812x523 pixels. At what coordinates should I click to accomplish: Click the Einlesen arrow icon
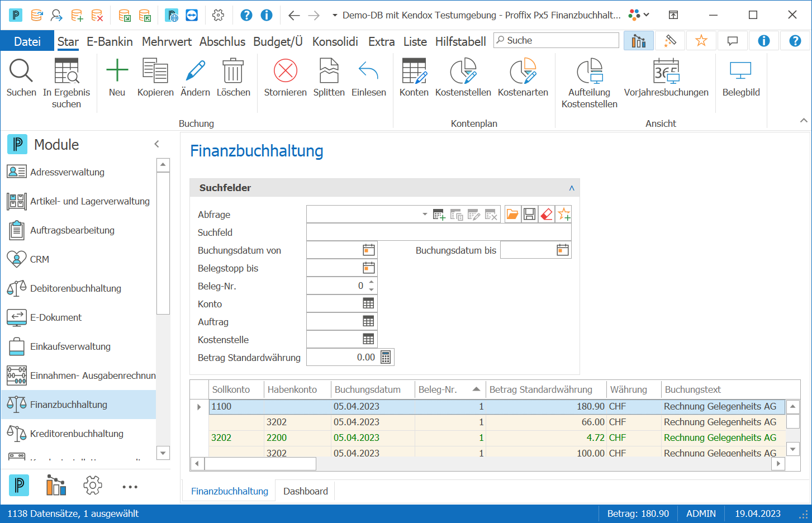[368, 71]
